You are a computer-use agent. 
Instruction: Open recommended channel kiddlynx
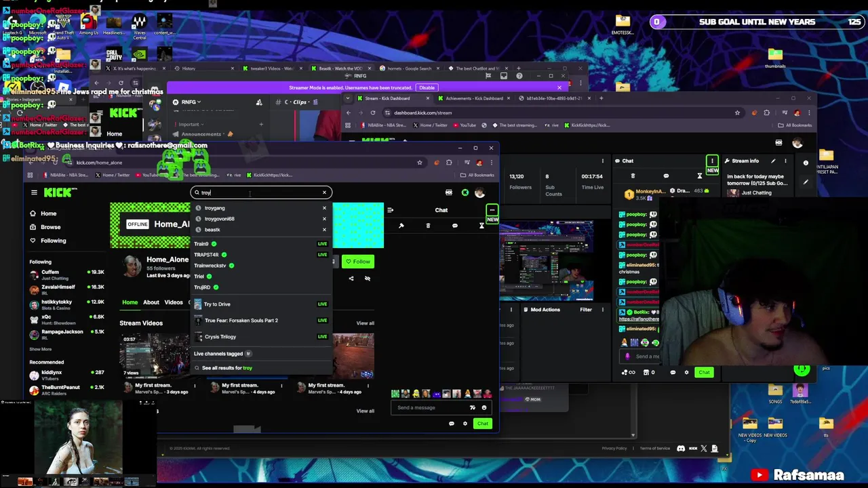pyautogui.click(x=66, y=375)
